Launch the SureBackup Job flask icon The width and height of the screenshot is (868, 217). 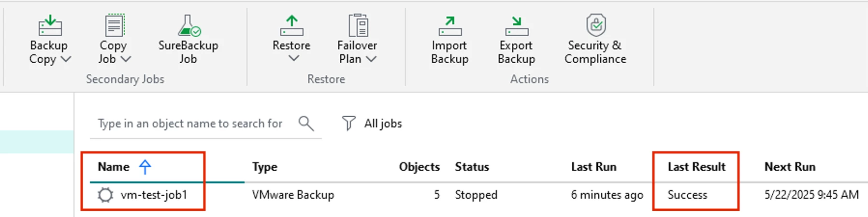pyautogui.click(x=188, y=25)
